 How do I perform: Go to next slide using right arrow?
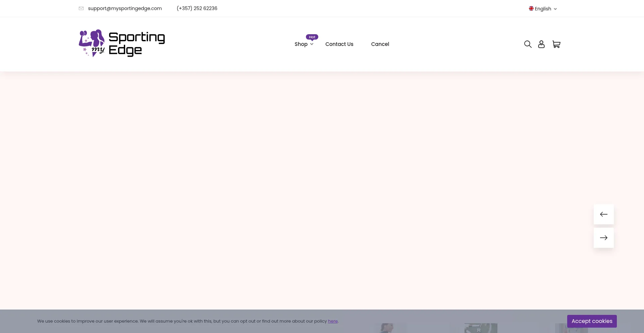(603, 237)
